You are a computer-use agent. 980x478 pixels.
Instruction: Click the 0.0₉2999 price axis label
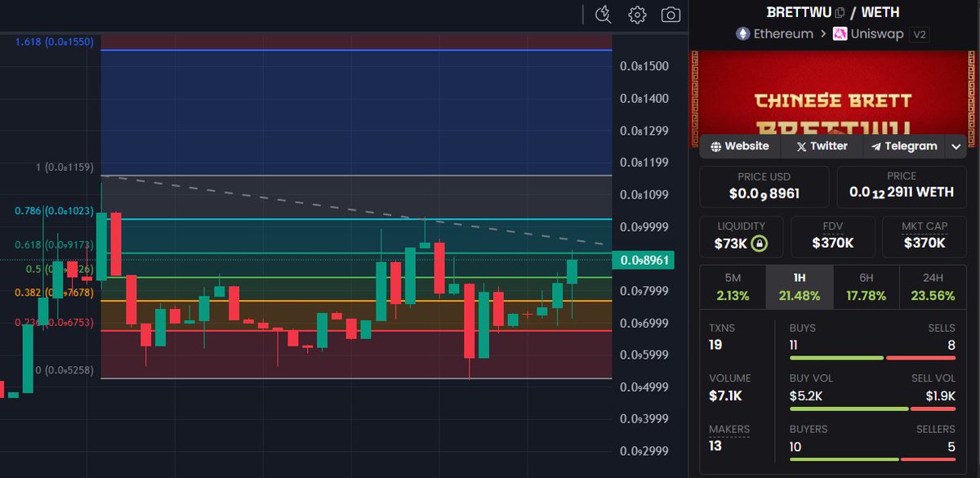[x=644, y=451]
